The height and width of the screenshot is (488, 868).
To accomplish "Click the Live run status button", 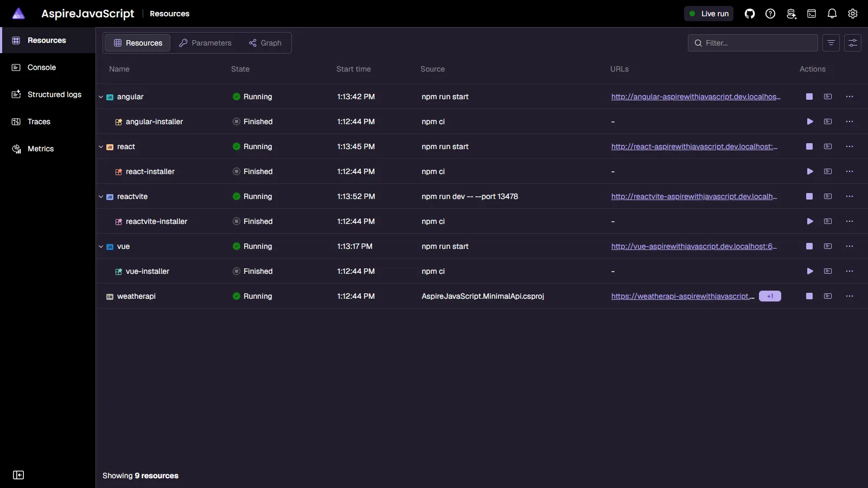I will pos(709,14).
